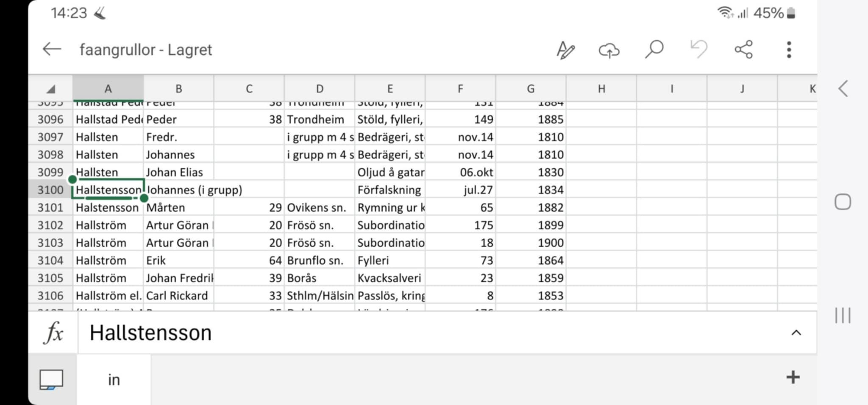Open the three-dot overflow menu
This screenshot has width=868, height=405.
point(789,50)
